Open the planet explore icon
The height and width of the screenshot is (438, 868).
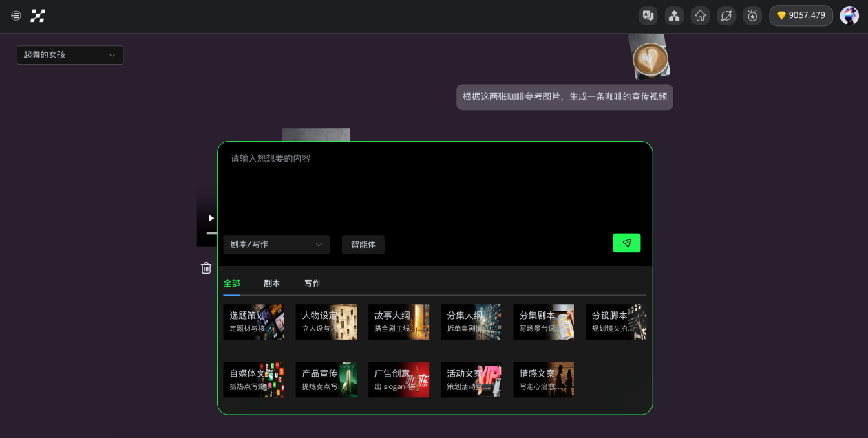726,16
